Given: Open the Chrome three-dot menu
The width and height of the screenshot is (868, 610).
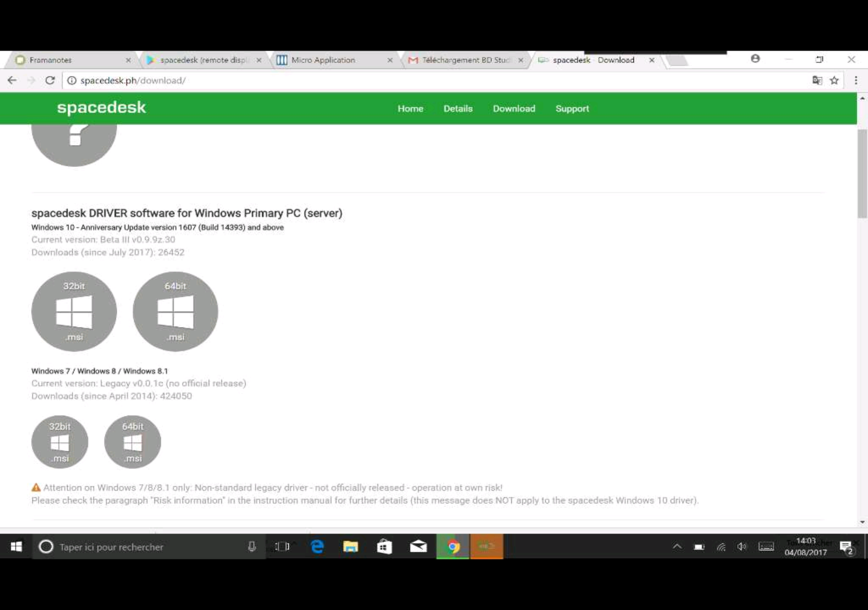Looking at the screenshot, I should coord(856,81).
